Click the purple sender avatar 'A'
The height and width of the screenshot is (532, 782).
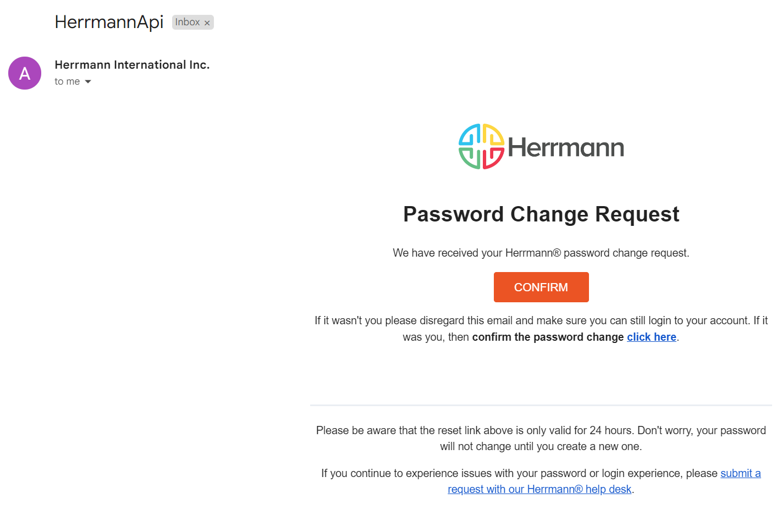point(25,73)
